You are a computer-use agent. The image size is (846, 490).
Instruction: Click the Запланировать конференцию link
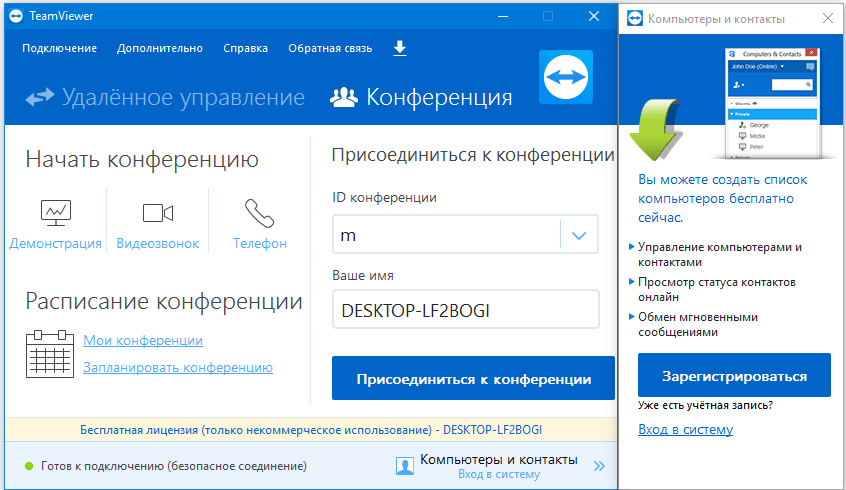point(178,367)
